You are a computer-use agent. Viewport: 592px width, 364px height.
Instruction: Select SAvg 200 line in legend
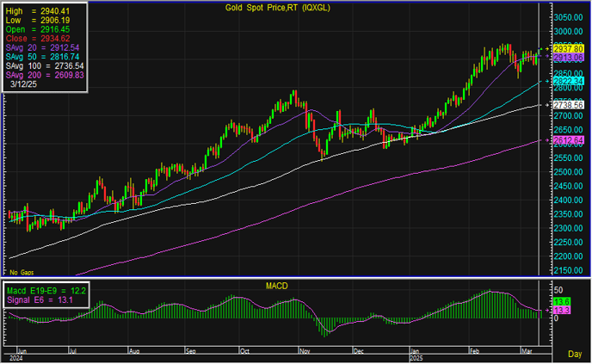click(x=45, y=76)
